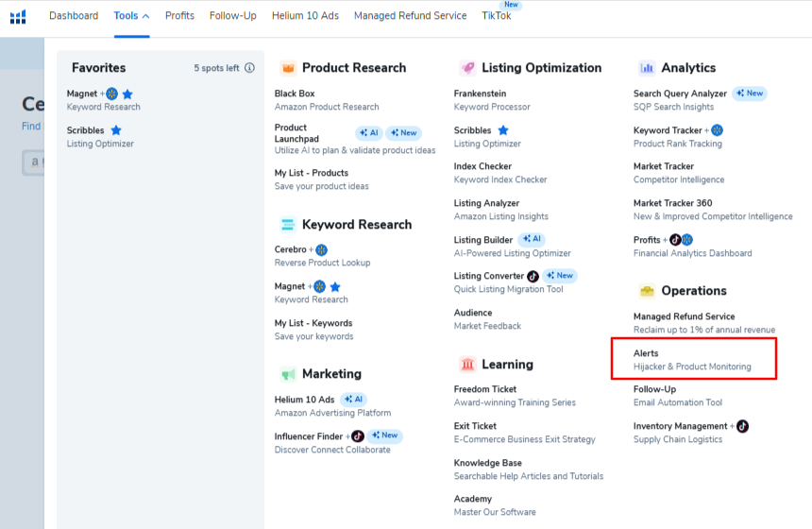Open the Audience market feedback tool
The height and width of the screenshot is (529, 812).
click(473, 313)
